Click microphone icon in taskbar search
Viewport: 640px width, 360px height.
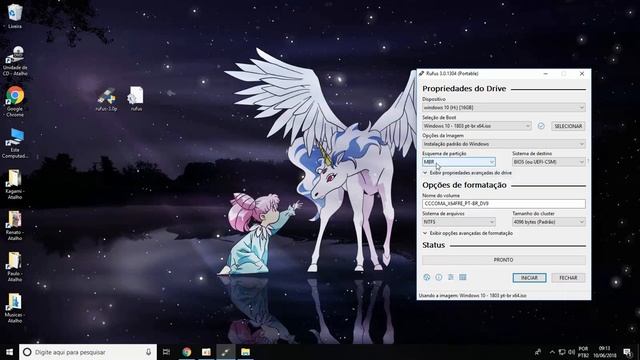(148, 352)
